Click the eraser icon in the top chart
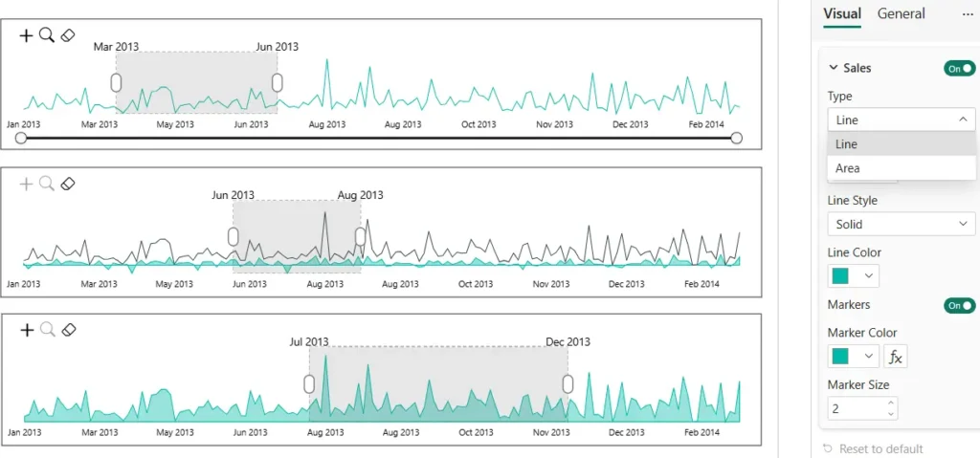980x458 pixels. [68, 35]
